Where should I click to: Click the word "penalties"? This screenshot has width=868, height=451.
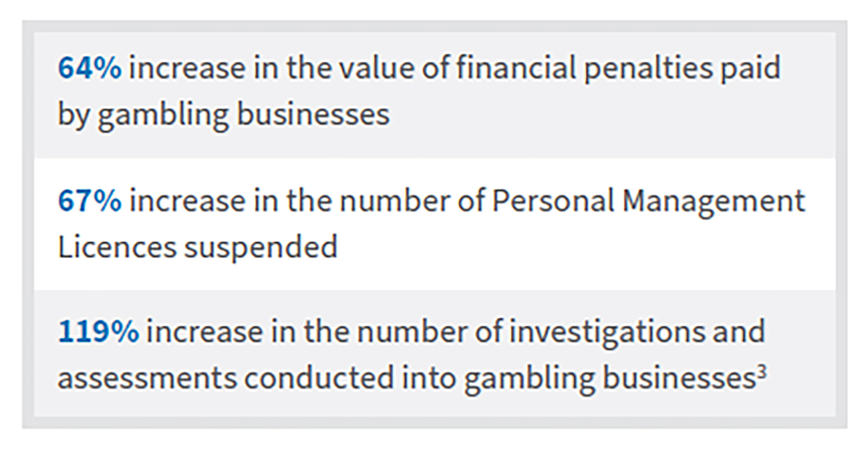(648, 68)
